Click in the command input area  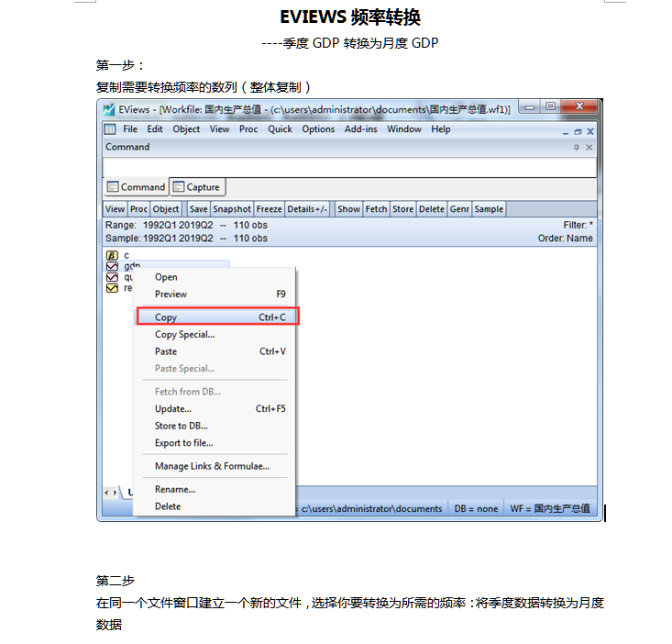pyautogui.click(x=349, y=167)
